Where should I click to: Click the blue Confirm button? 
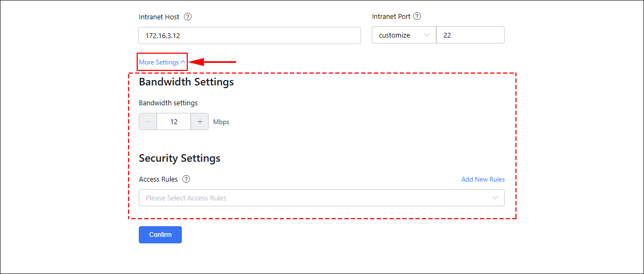point(160,235)
